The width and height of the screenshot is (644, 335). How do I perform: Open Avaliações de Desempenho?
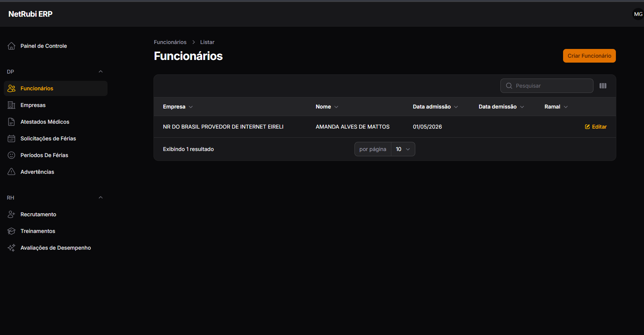pyautogui.click(x=55, y=248)
